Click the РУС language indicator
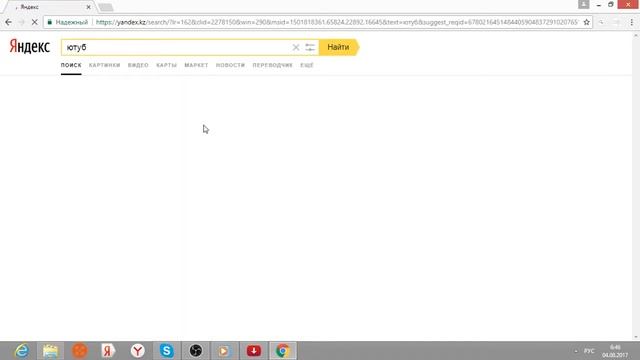 pos(589,351)
